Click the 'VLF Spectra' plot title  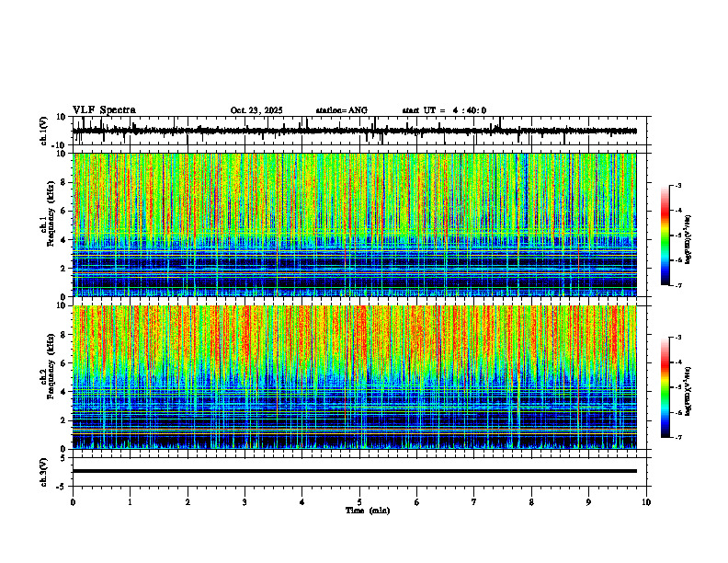pyautogui.click(x=104, y=110)
